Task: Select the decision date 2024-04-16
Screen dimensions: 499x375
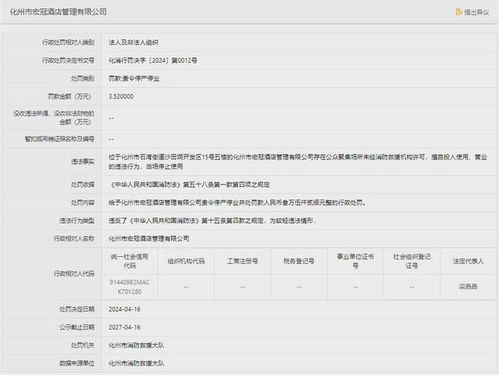Action: pos(124,309)
